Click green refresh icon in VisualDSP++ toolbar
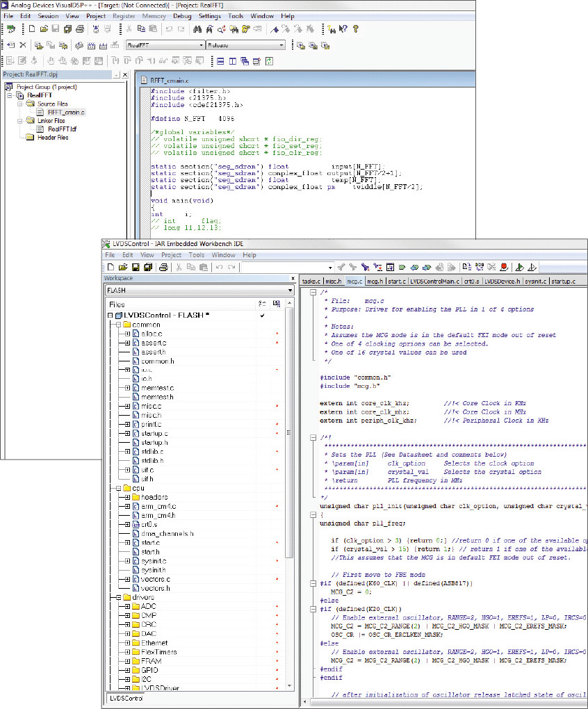 coord(270,61)
